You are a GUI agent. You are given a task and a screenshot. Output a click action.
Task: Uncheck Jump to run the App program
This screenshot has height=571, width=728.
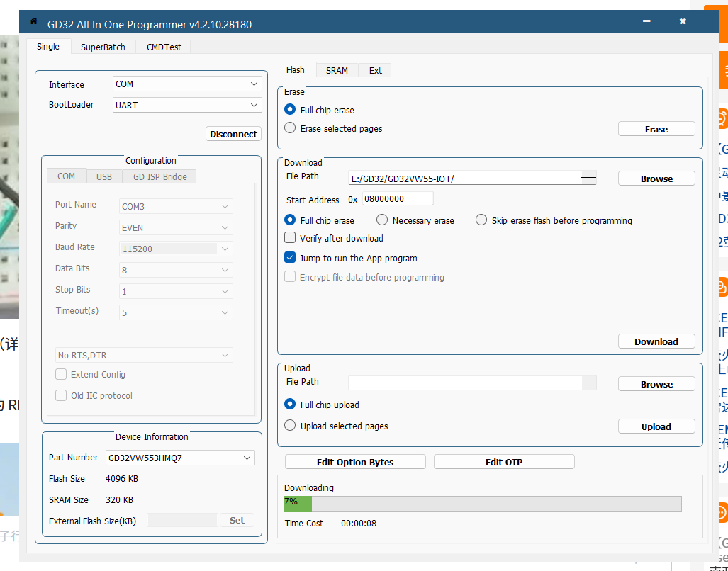click(x=290, y=258)
